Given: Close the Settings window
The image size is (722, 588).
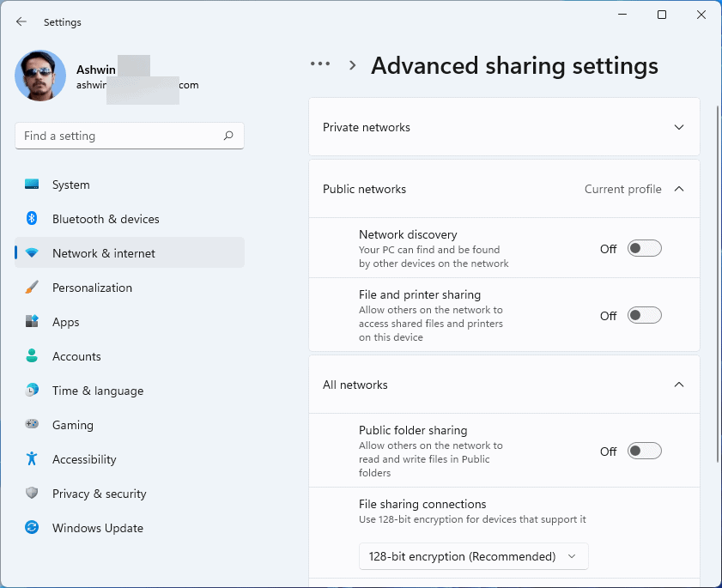Looking at the screenshot, I should coord(701,15).
